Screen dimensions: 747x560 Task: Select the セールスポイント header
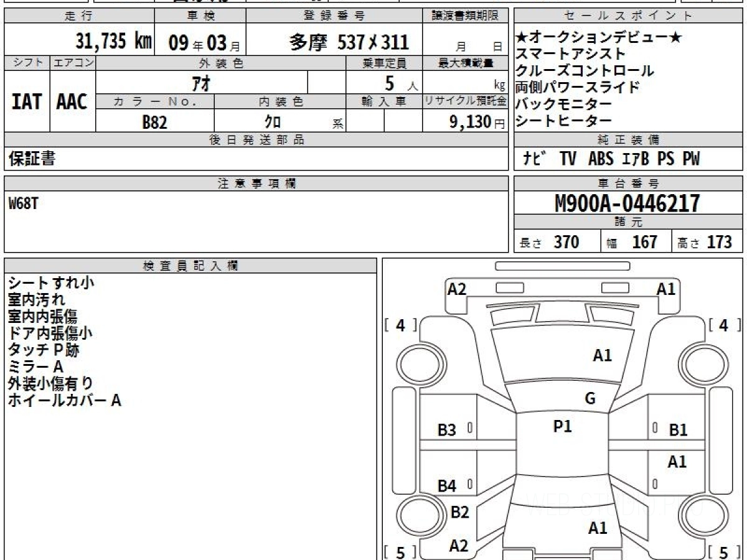[629, 16]
